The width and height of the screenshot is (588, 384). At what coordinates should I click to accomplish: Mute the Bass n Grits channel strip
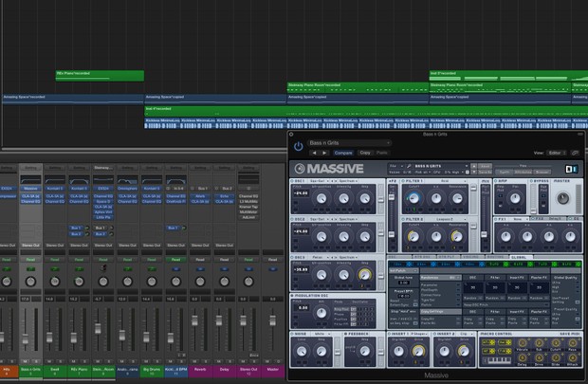coord(25,361)
